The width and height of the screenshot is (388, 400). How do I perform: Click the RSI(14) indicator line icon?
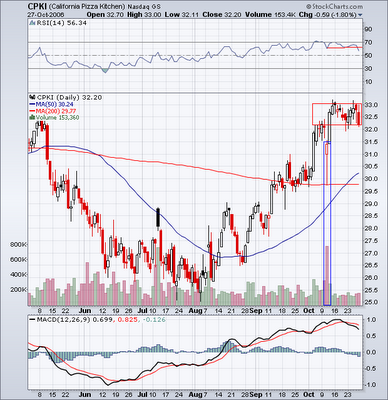click(x=32, y=23)
